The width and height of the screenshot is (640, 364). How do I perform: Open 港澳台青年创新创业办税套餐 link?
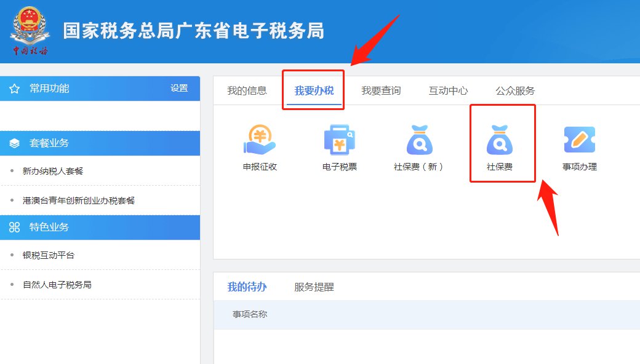[x=79, y=200]
